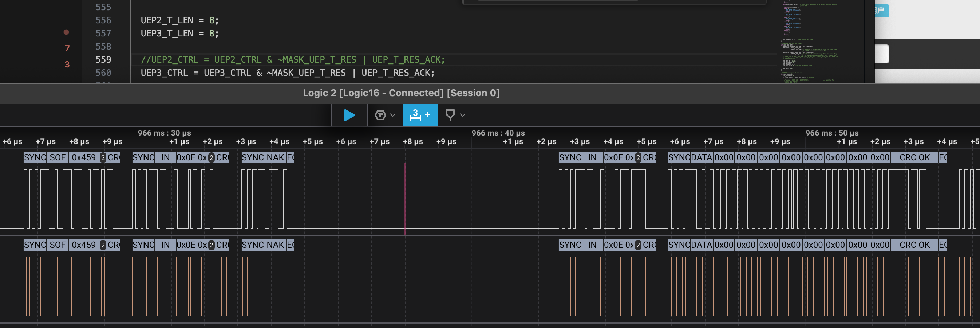Start capture with the blue play button
The image size is (980, 328).
point(349,115)
